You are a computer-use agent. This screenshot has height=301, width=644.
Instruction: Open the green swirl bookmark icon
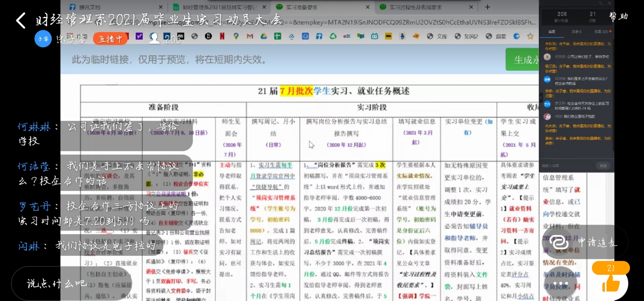point(333,36)
